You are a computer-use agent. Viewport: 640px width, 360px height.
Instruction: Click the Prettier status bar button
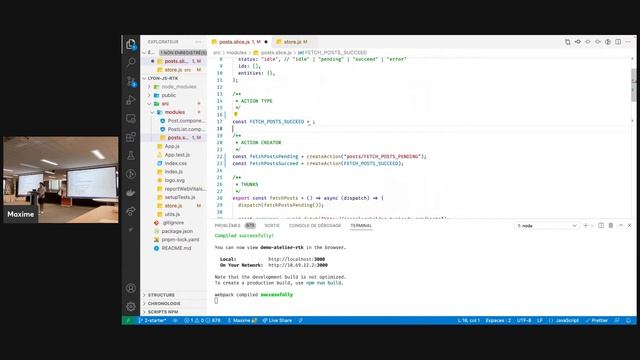click(597, 320)
